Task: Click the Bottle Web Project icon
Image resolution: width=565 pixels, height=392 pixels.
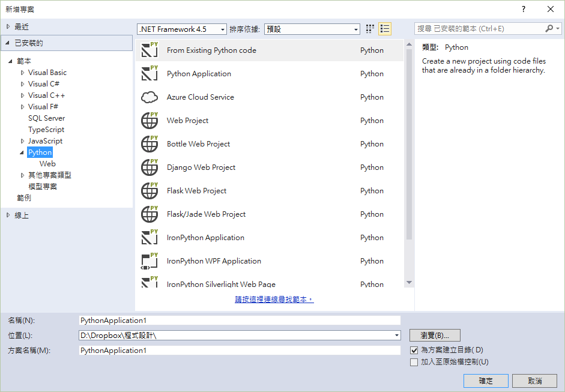Action: click(150, 143)
